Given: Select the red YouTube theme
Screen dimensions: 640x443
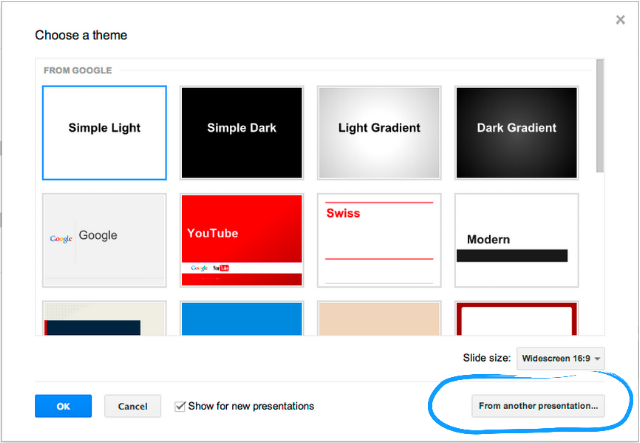Looking at the screenshot, I should pos(242,240).
